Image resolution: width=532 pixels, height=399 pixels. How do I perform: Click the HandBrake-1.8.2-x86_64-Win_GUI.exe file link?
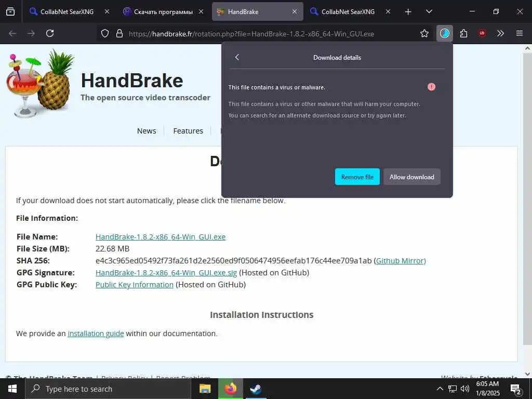pos(161,237)
